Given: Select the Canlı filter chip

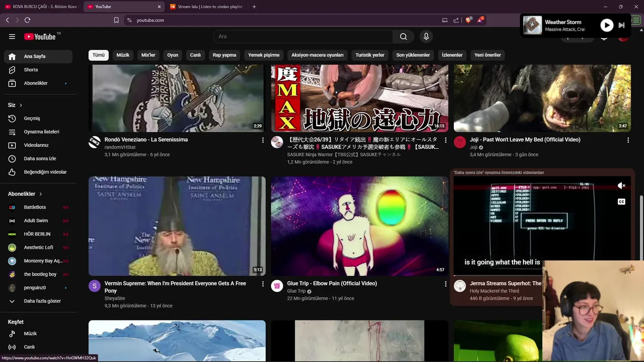Looking at the screenshot, I should [x=195, y=55].
